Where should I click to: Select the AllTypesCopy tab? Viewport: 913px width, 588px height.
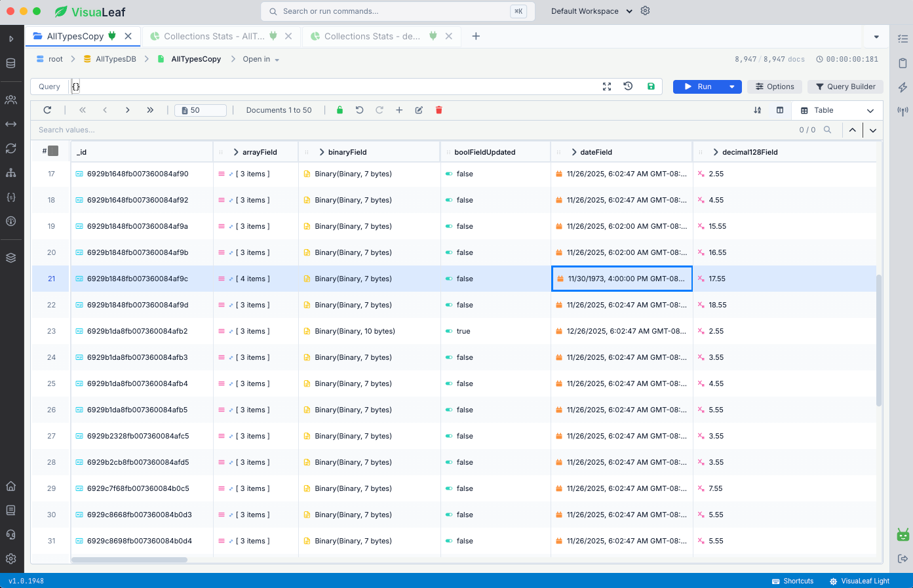tap(75, 37)
